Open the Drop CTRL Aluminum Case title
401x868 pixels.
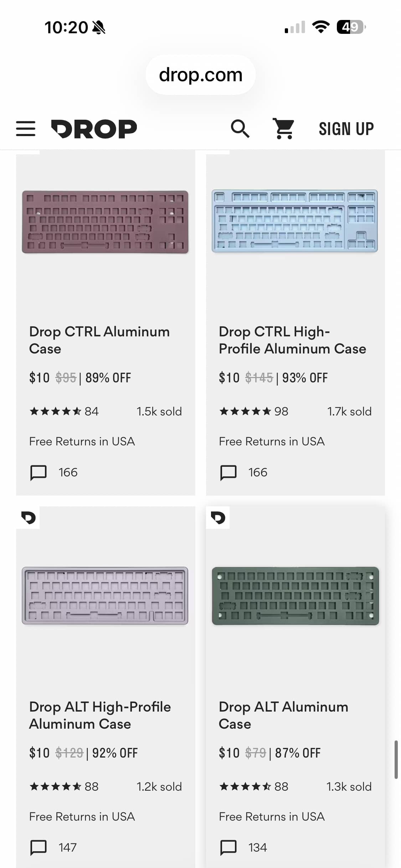99,340
